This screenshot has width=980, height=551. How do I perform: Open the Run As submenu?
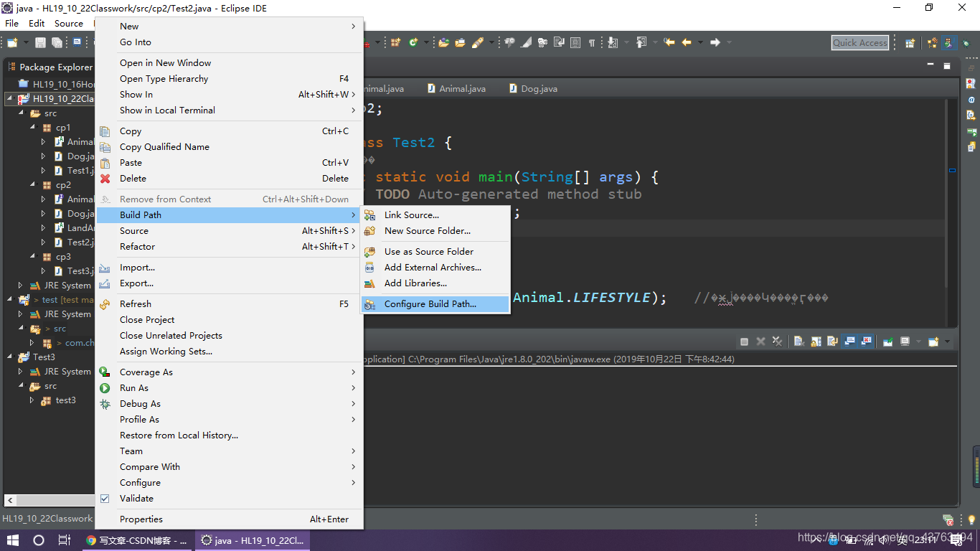230,388
